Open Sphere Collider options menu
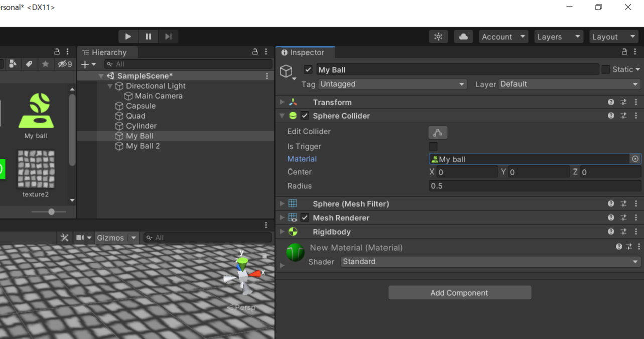This screenshot has height=339, width=644. [636, 116]
